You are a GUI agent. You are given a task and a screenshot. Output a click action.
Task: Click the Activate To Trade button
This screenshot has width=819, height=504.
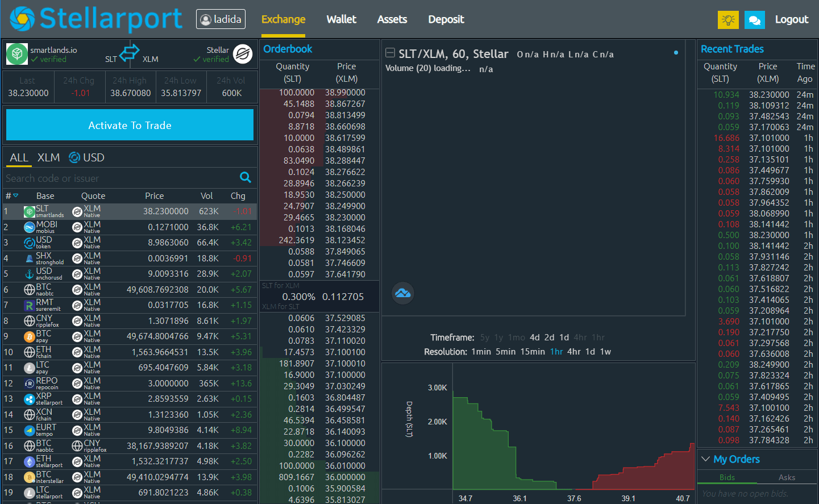130,125
